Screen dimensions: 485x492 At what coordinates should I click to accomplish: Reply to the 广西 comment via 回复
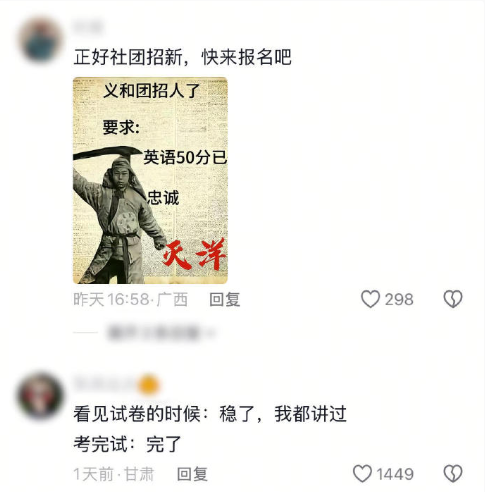point(225,299)
